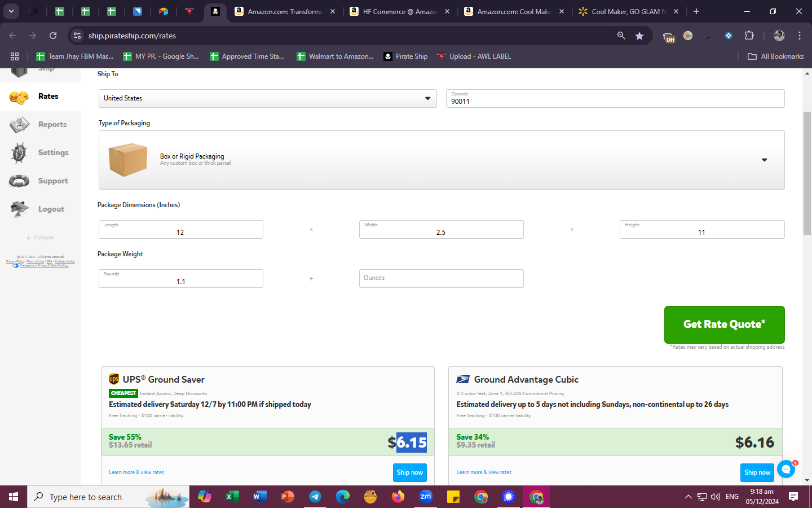Collapse the sidebar navigation
Screen dimensions: 812x508
click(x=40, y=238)
